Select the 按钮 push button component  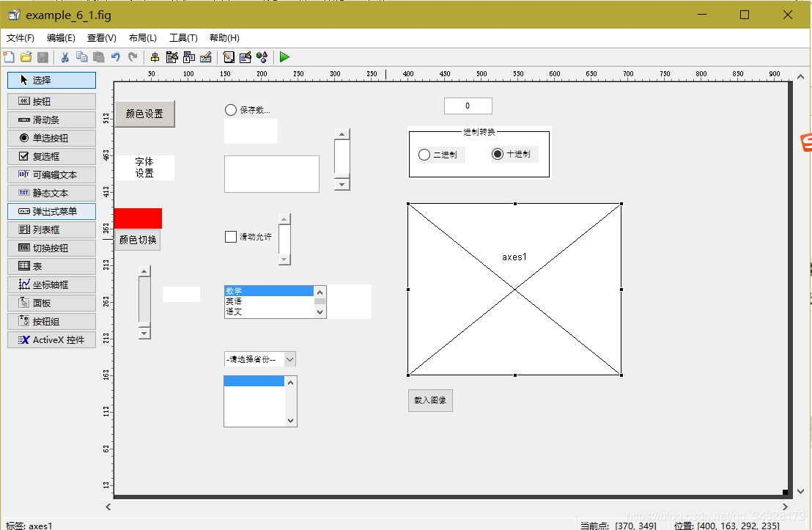tap(52, 102)
